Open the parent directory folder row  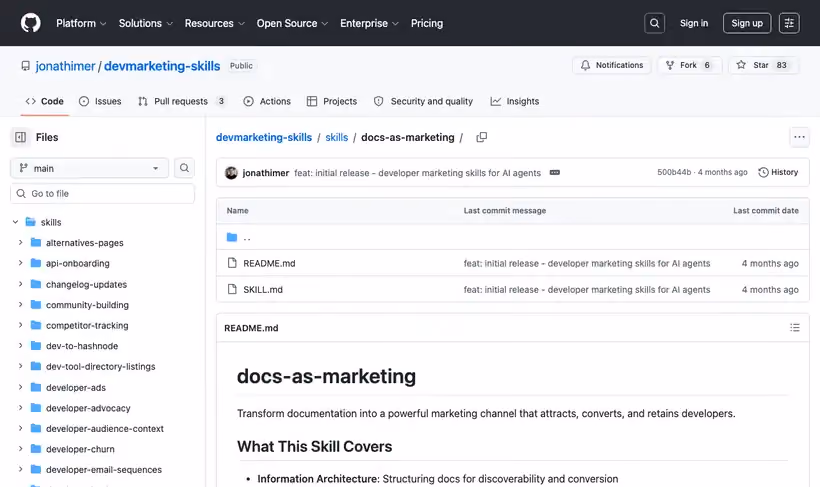[x=512, y=237]
